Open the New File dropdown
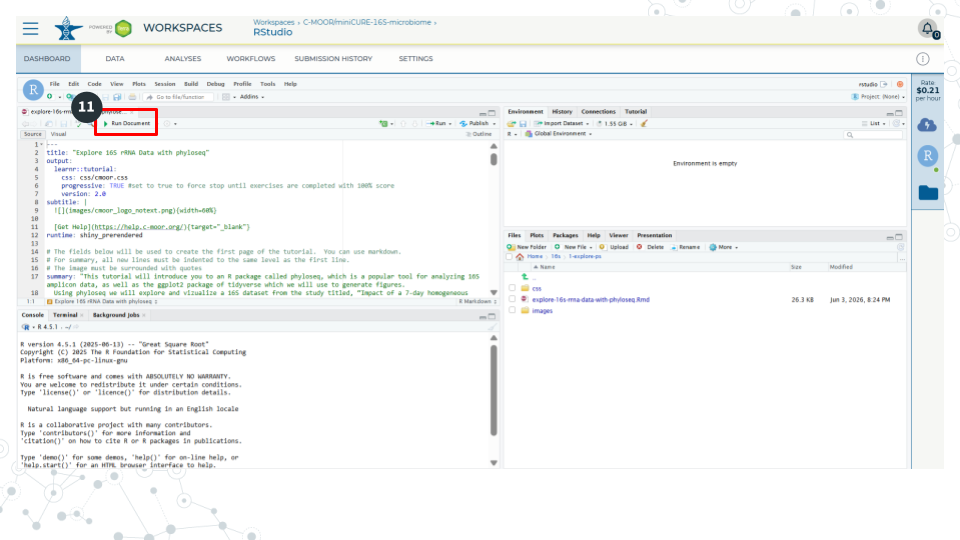This screenshot has width=960, height=540. tap(573, 247)
